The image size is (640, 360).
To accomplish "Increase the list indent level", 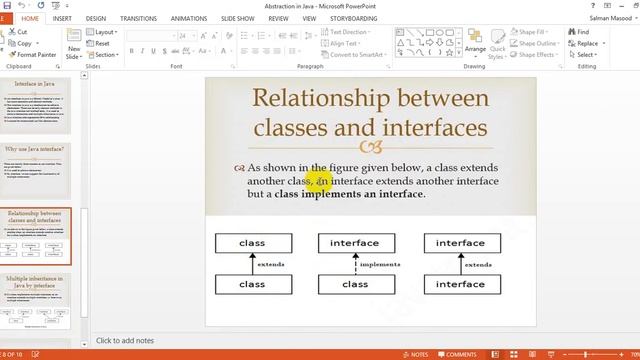I will 293,36.
